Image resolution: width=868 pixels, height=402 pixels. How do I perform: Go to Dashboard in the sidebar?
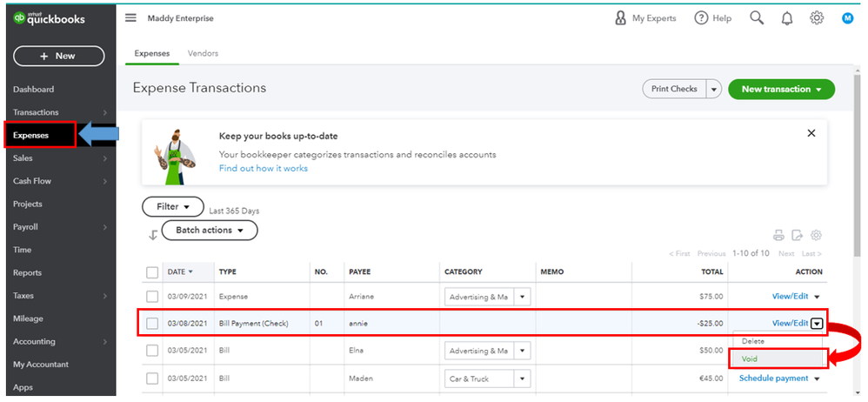click(34, 89)
